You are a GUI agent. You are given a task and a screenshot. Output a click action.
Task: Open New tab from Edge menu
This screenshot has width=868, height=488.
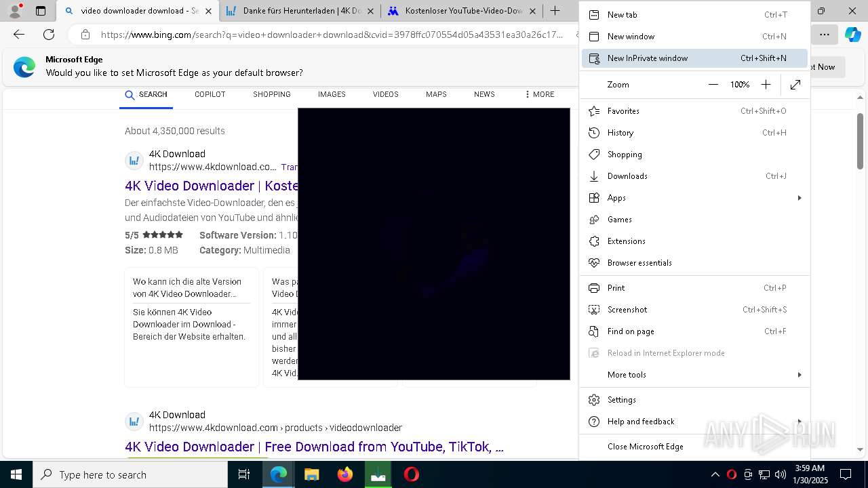(x=694, y=15)
